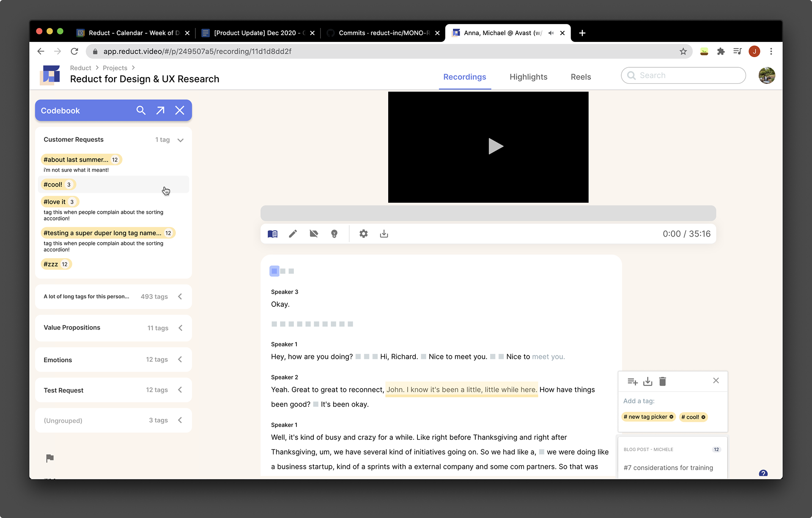
Task: Download the recording from toolbar
Action: click(x=384, y=234)
